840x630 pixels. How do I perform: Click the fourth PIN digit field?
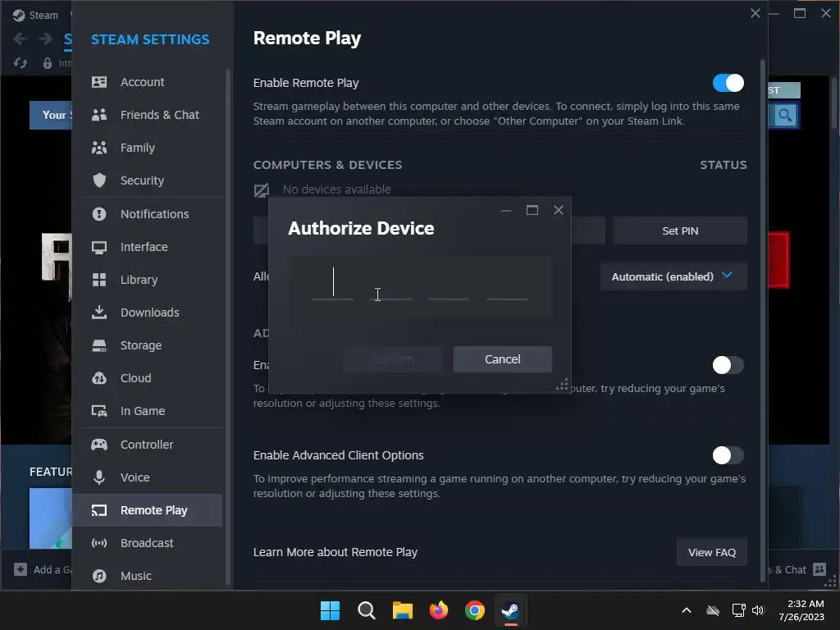tap(507, 285)
